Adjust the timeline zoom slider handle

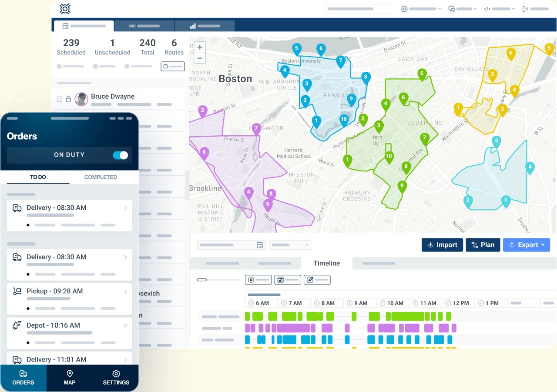pyautogui.click(x=202, y=280)
